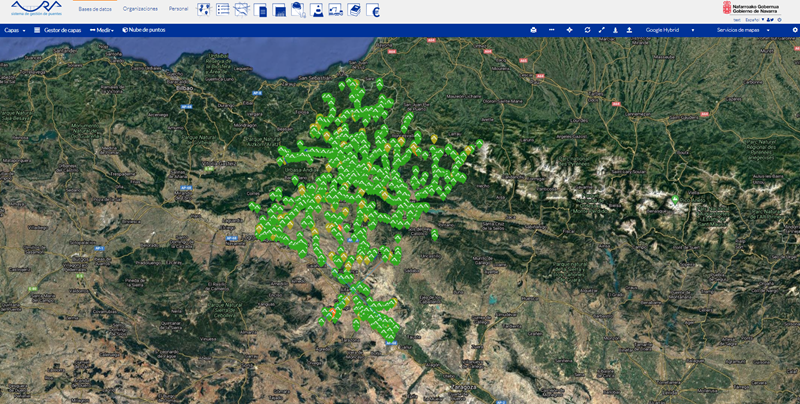Viewport: 800px width, 404px height.
Task: Click the traffic cone works icon
Action: pos(318,11)
